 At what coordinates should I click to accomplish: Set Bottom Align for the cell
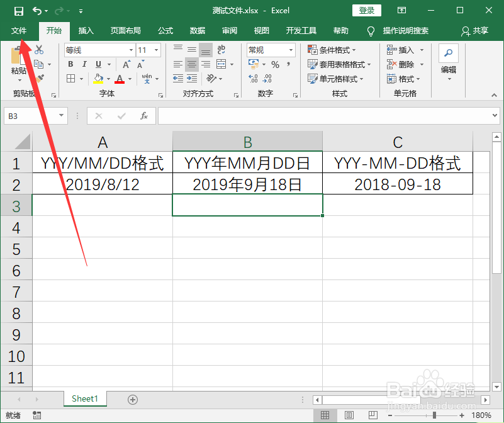tap(206, 50)
